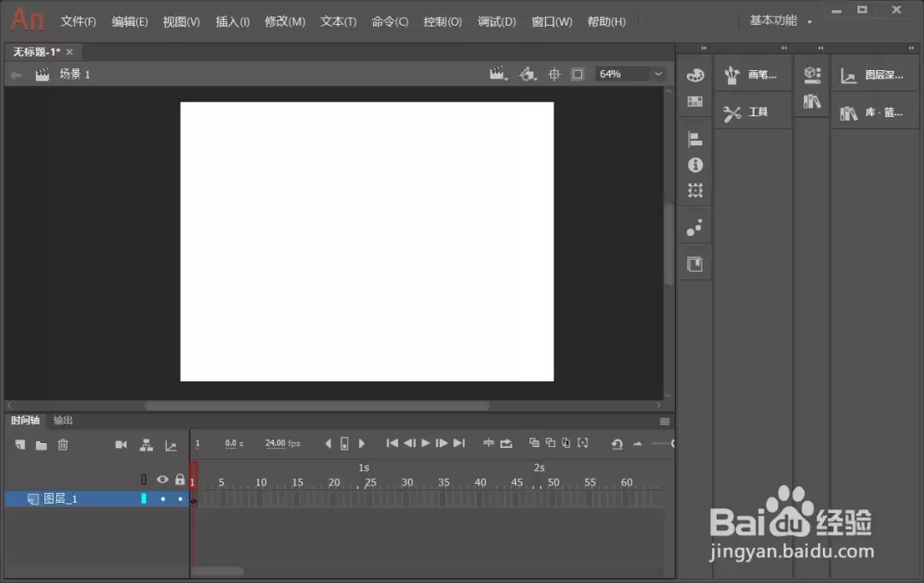
Task: Click the Center Stage icon
Action: [554, 74]
